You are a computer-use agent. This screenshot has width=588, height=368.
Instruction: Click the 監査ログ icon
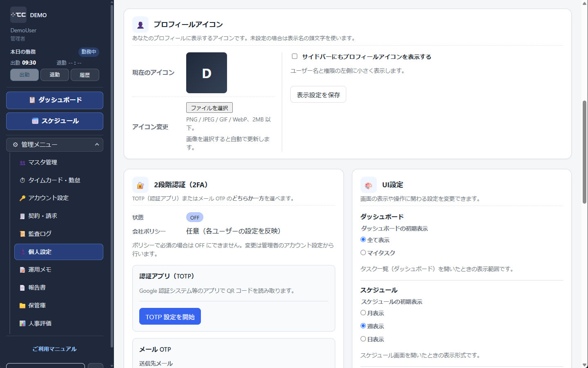click(22, 234)
